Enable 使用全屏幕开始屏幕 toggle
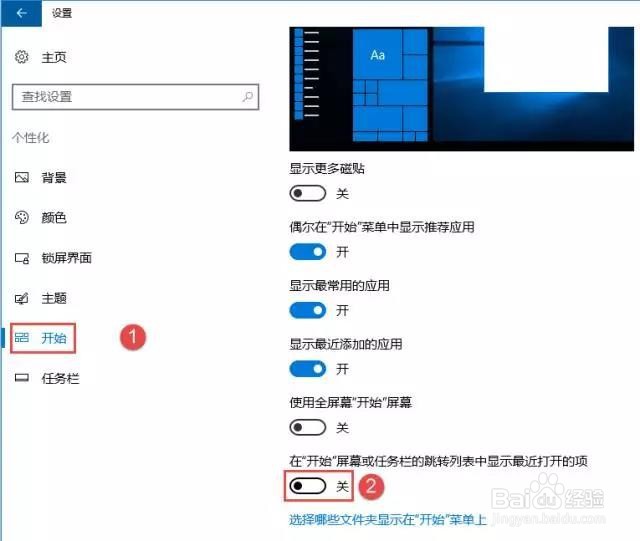 [308, 427]
